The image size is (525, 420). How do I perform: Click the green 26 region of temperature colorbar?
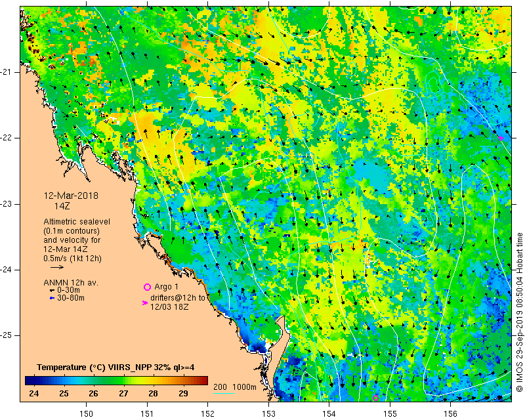click(93, 381)
